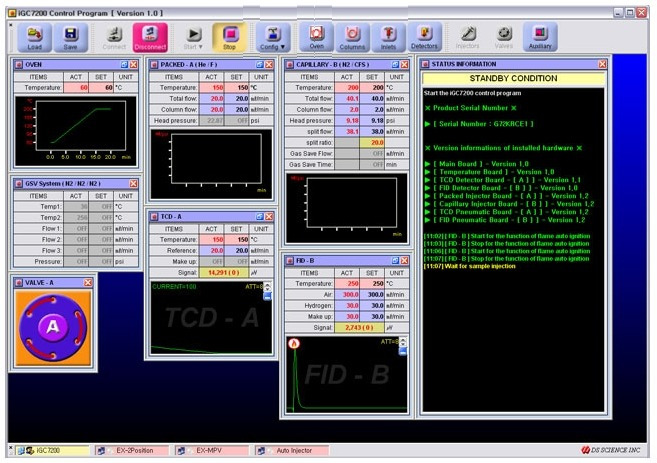Click the Serial Number G72KRCE1 line
This screenshot has height=463, width=657.
pos(479,124)
